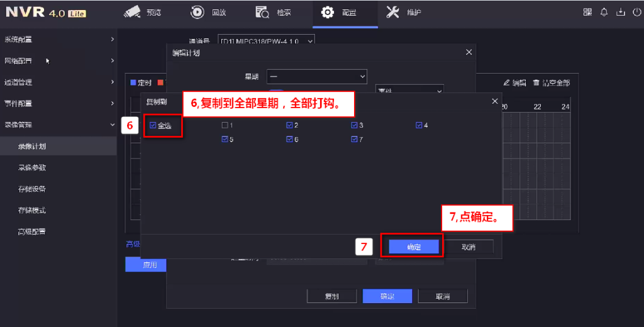
Task: Uncheck the day 6 checkbox
Action: (x=289, y=139)
